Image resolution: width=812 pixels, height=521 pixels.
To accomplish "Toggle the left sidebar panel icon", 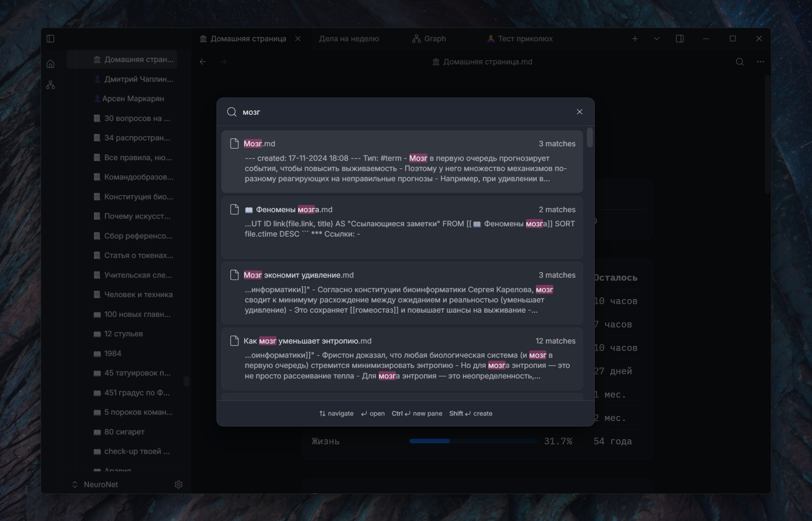I will 50,39.
